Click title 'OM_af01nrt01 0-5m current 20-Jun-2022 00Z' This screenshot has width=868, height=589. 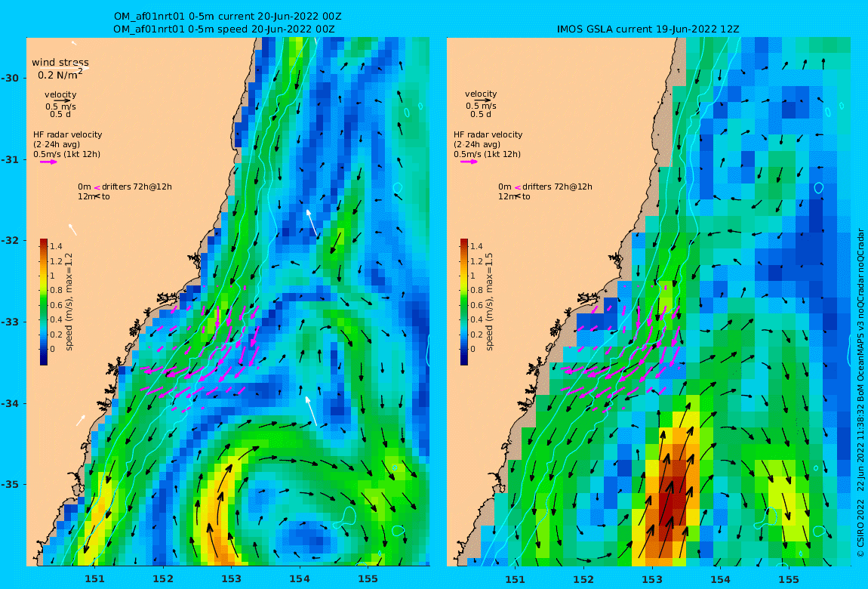[227, 17]
